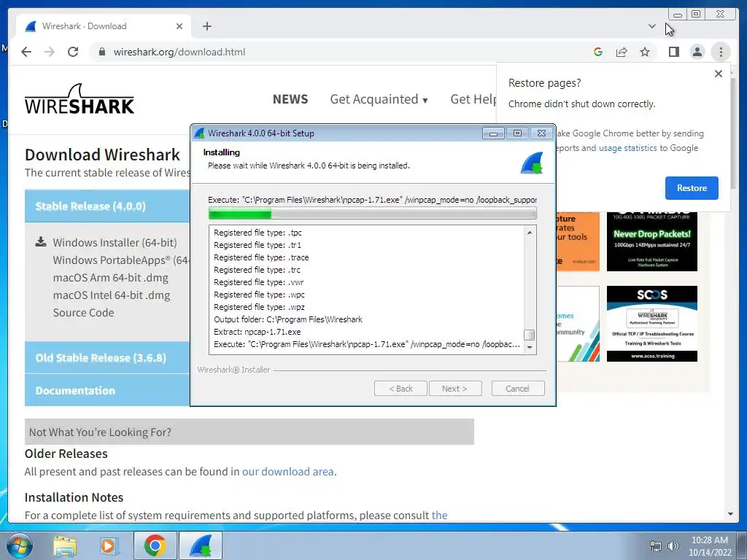
Task: Open the NEWS menu item
Action: (x=290, y=99)
